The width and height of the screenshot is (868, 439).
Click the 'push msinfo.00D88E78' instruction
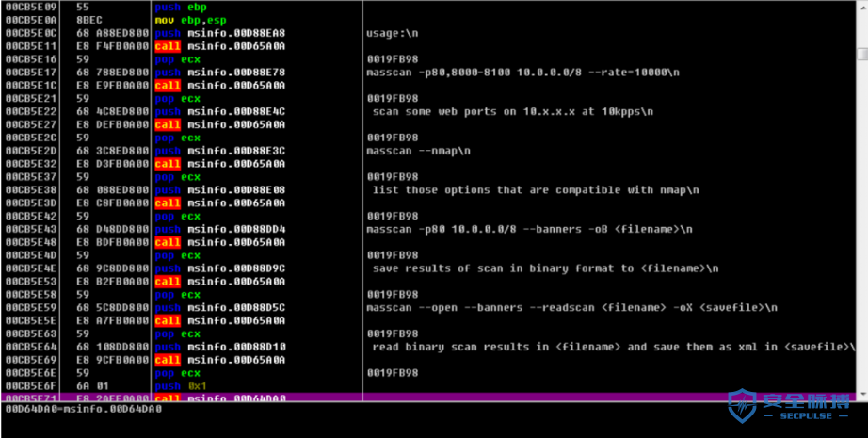(x=219, y=73)
